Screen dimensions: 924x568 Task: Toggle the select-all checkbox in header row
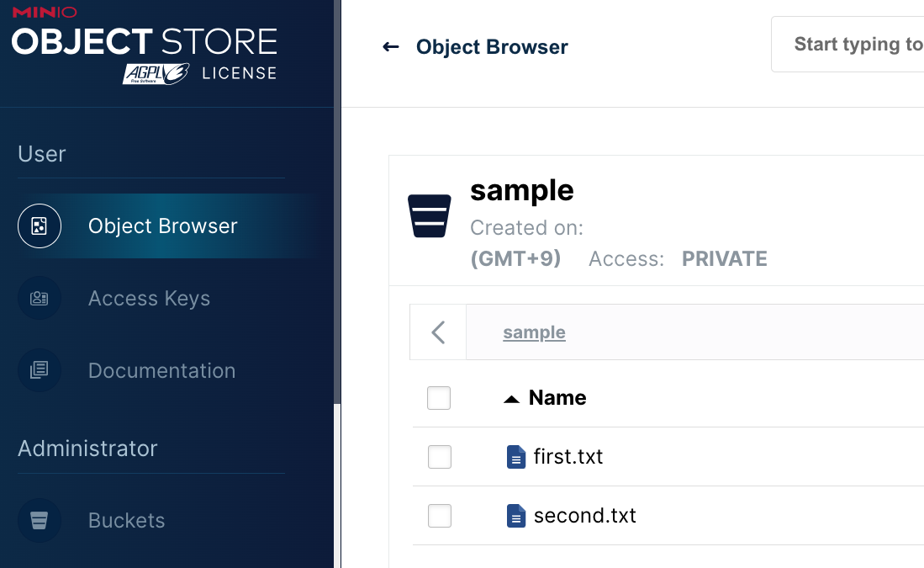click(439, 398)
